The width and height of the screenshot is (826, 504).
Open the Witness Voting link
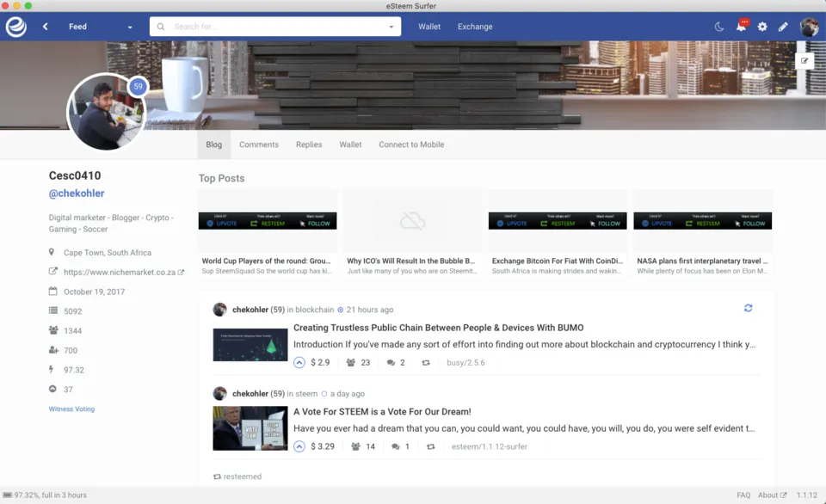coord(71,409)
